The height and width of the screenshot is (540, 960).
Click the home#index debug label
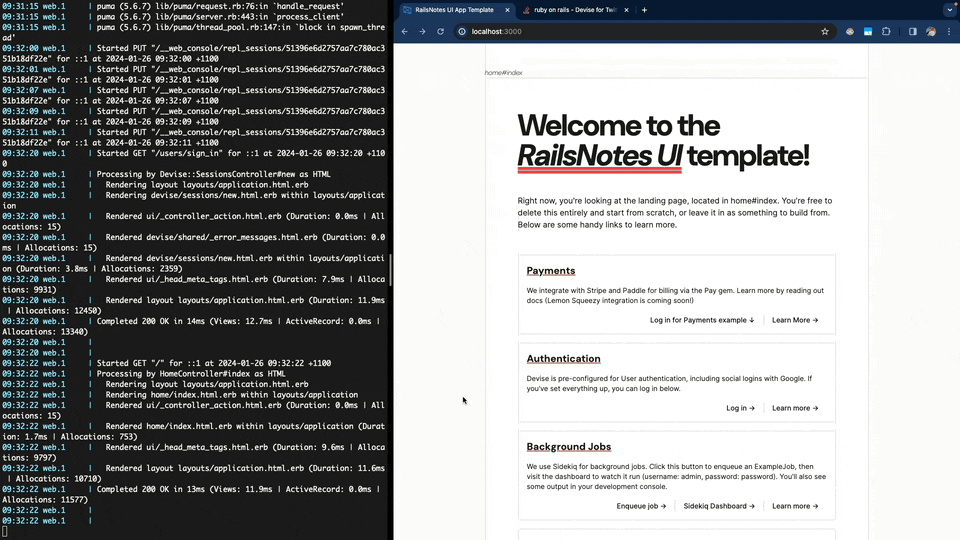pos(503,73)
